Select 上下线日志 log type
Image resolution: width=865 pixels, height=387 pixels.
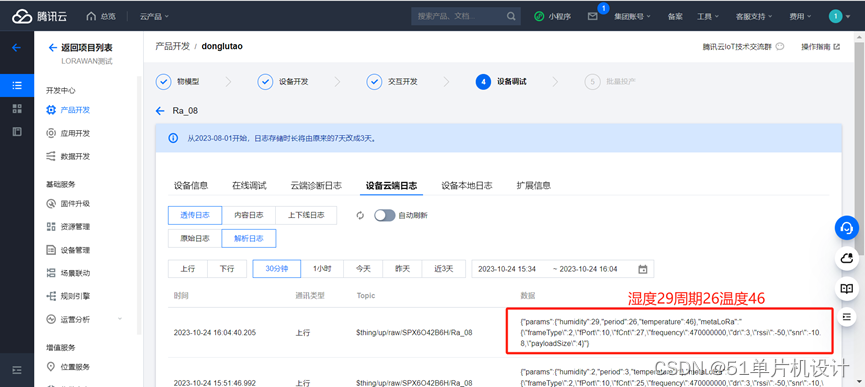coord(306,216)
